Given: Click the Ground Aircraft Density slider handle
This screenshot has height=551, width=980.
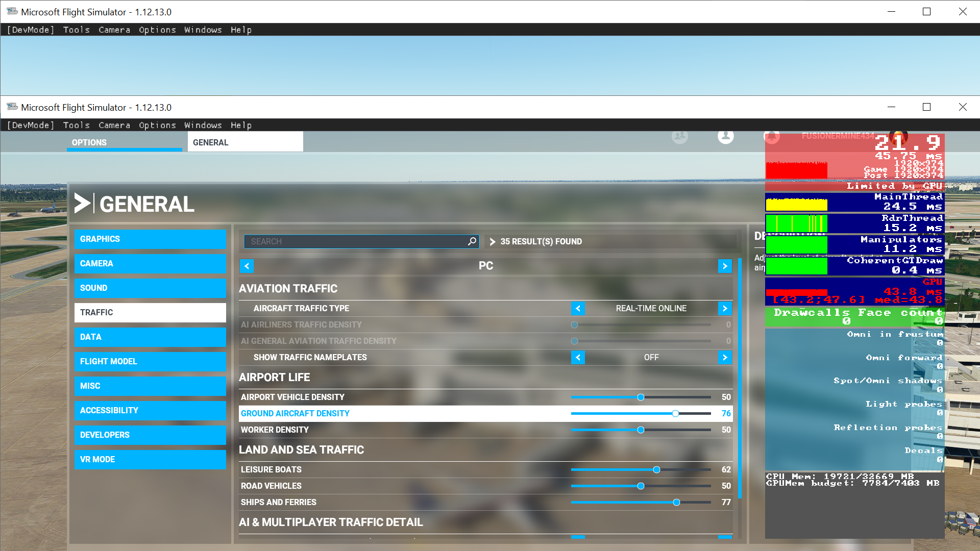Looking at the screenshot, I should (x=675, y=414).
